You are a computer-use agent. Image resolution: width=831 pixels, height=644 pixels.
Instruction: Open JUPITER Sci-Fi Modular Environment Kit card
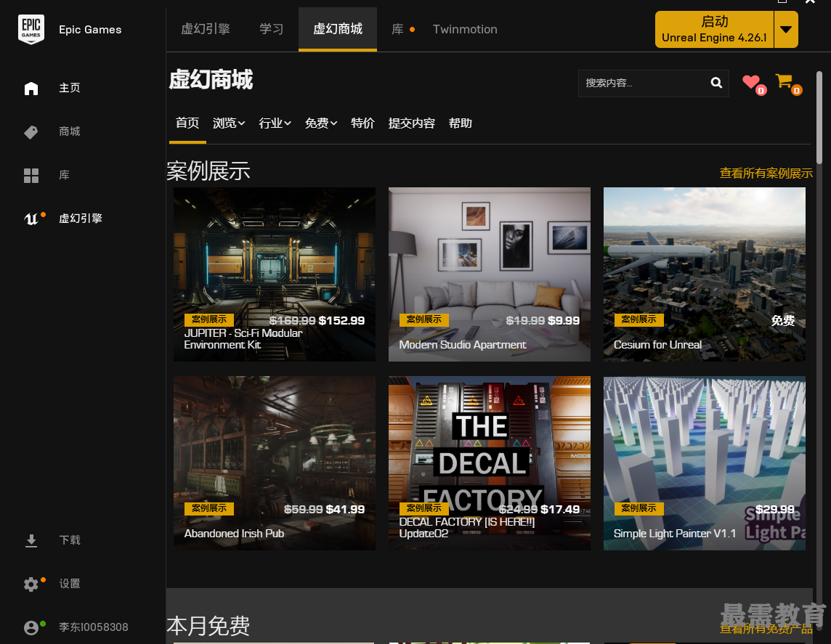275,274
